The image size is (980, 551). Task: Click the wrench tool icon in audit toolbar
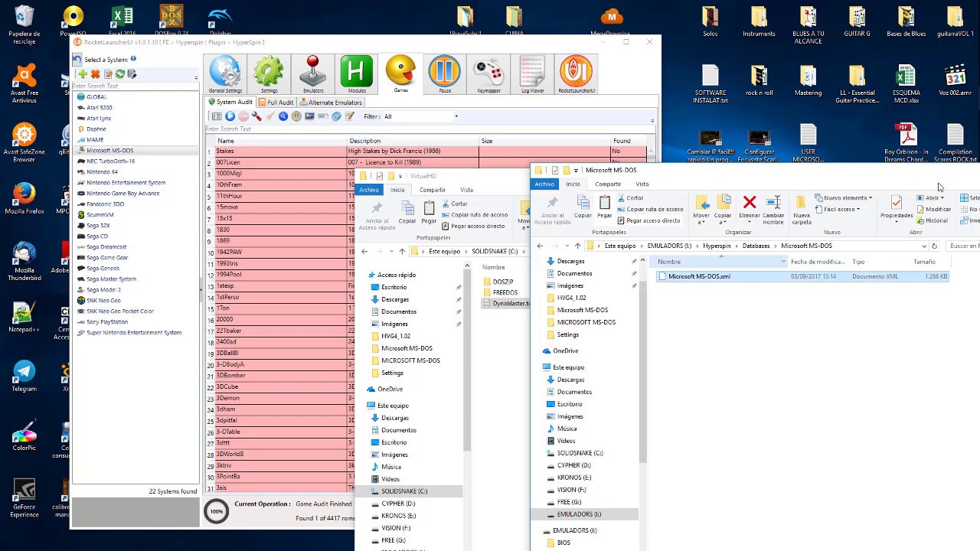(256, 116)
